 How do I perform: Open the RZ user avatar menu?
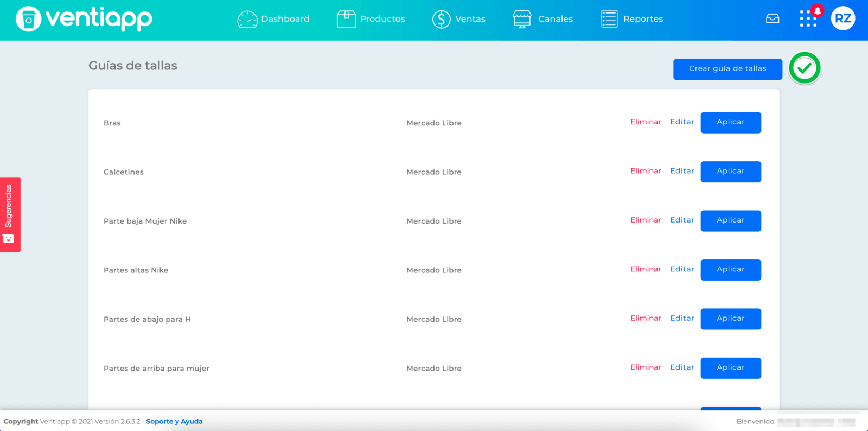pyautogui.click(x=843, y=18)
